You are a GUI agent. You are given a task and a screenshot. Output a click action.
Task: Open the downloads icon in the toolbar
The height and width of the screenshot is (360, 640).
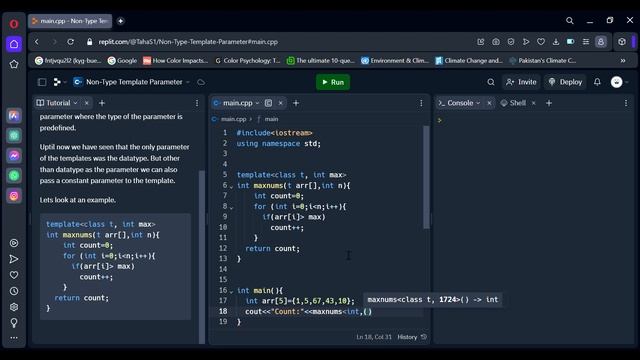556,42
